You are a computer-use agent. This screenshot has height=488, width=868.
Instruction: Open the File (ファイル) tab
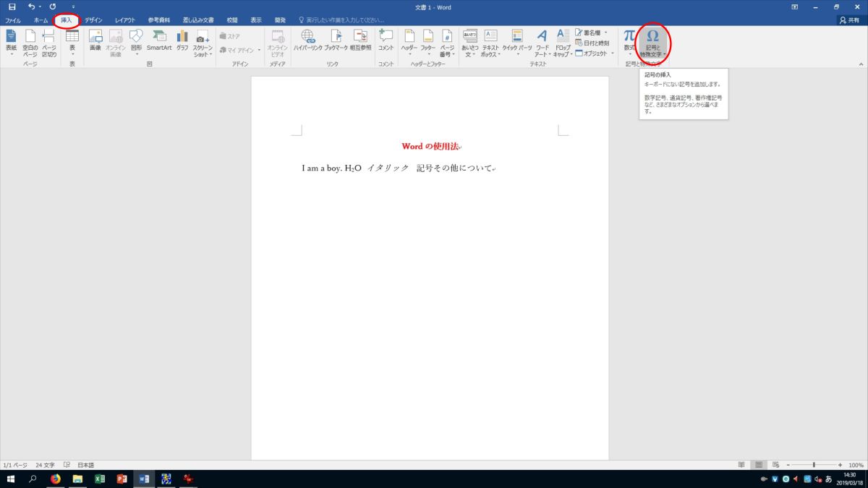13,20
